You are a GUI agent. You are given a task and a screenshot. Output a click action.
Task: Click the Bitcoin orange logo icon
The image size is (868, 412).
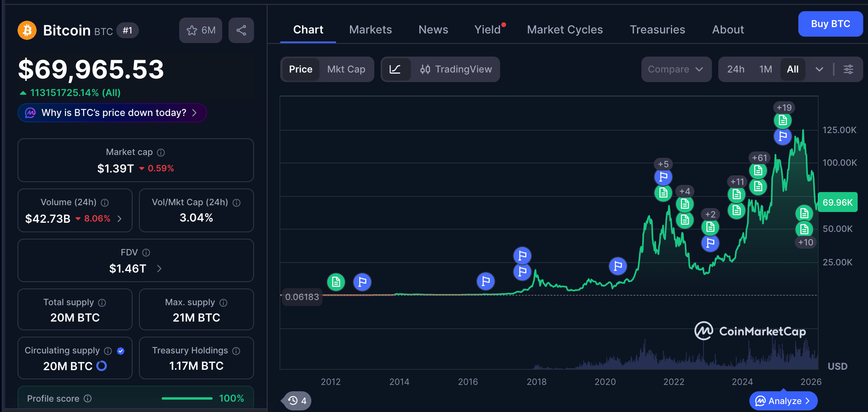(27, 30)
